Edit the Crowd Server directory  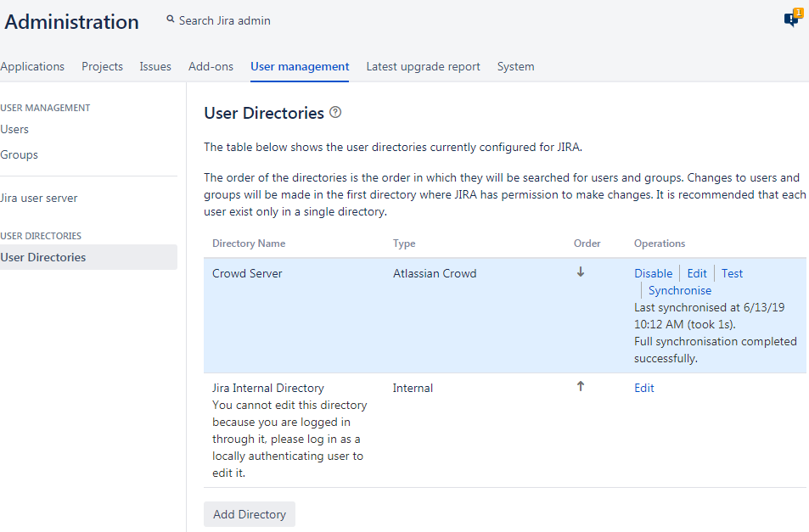697,273
